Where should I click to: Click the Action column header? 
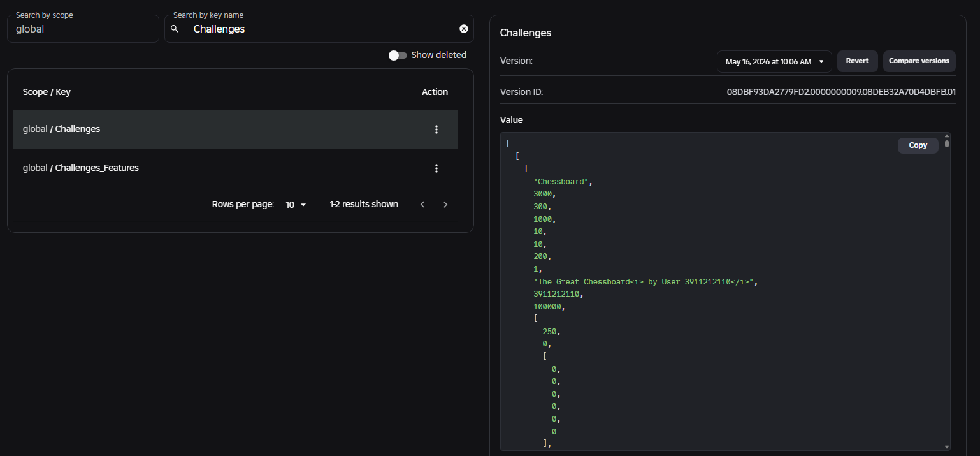(x=435, y=92)
